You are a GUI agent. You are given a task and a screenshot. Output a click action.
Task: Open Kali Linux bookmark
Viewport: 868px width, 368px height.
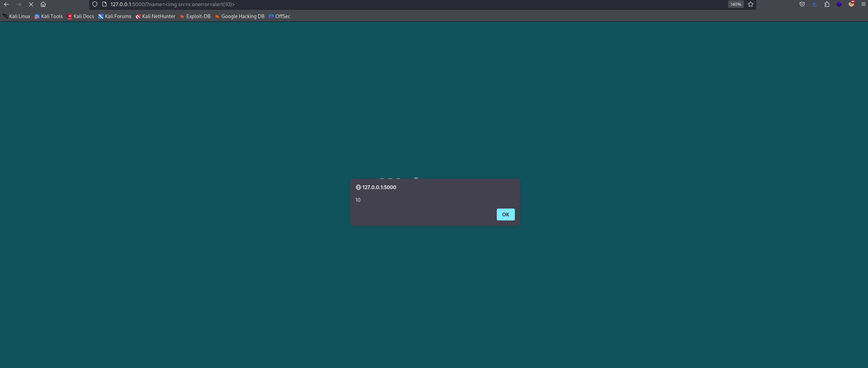16,16
